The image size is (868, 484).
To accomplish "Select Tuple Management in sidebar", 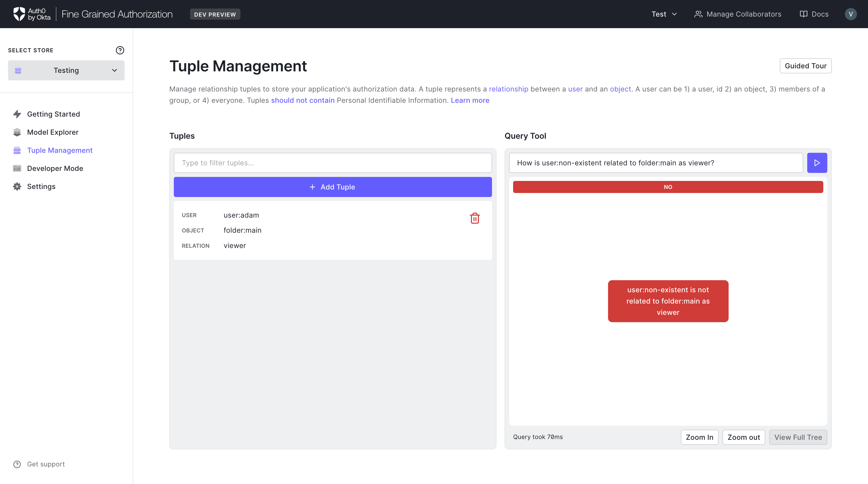I will (60, 150).
